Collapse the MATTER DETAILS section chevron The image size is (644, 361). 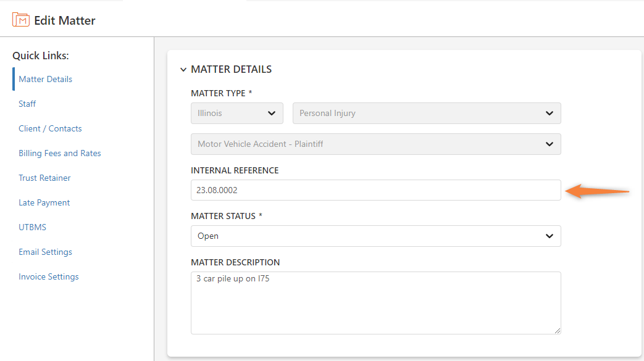[183, 70]
